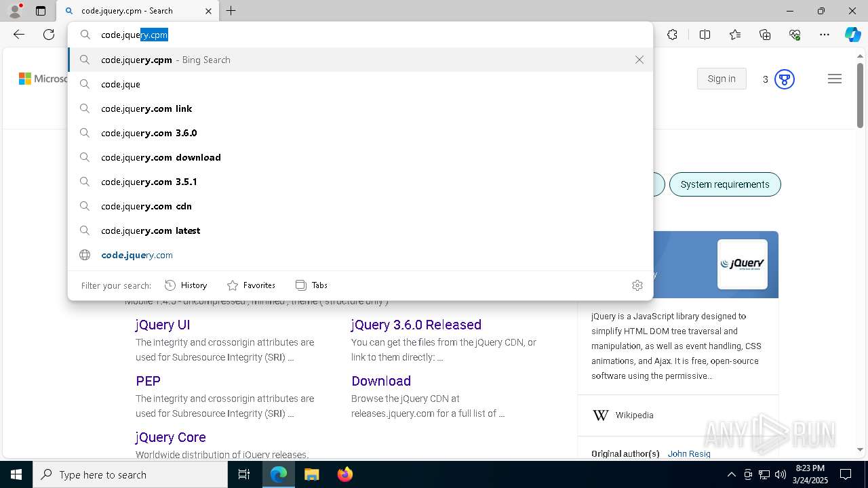
Task: Open the Collections toolbar icon
Action: (765, 35)
